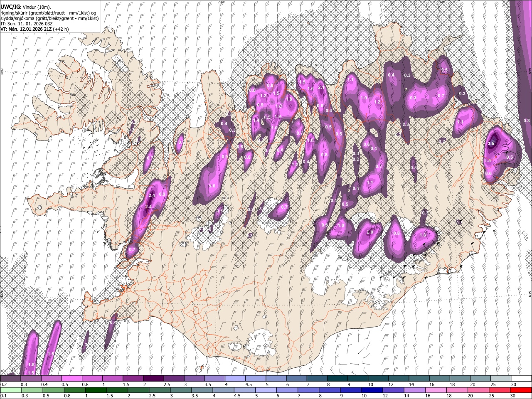Pick the top-scale bright pink swatch between 0.4 and 0.5

(x=51, y=379)
